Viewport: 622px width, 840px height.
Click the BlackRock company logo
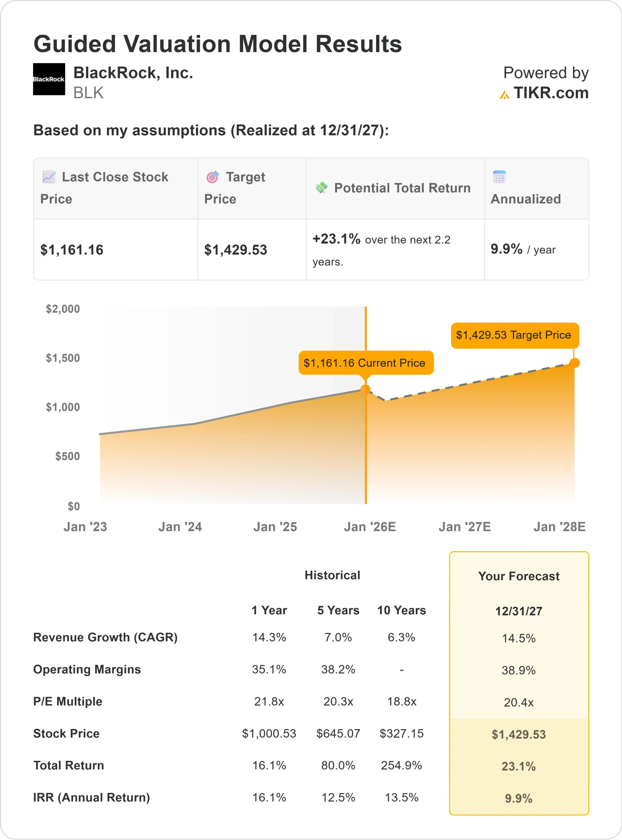pyautogui.click(x=49, y=79)
